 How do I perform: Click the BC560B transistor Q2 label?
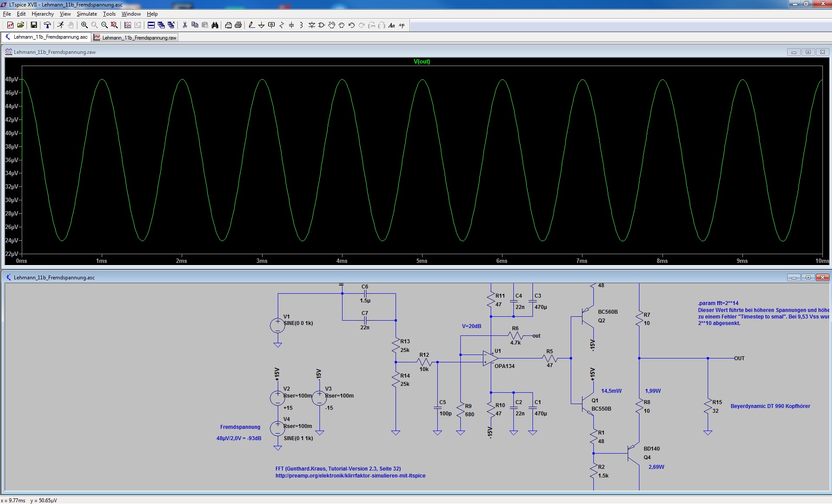tap(608, 312)
